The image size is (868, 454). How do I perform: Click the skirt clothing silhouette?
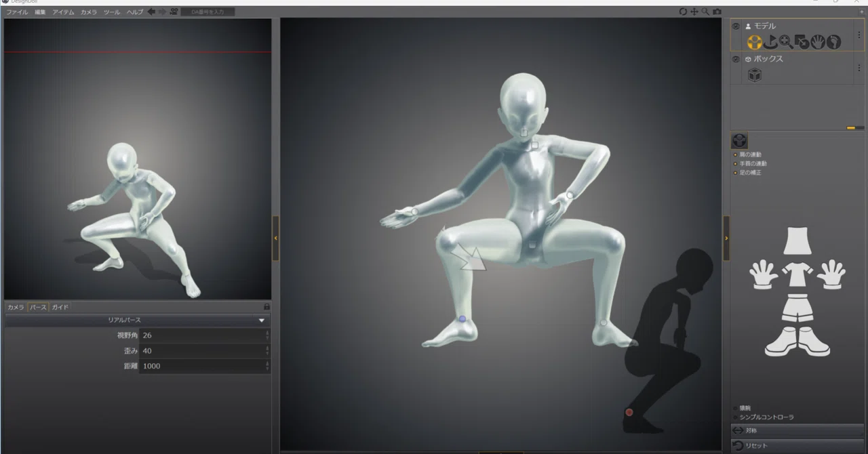(797, 241)
